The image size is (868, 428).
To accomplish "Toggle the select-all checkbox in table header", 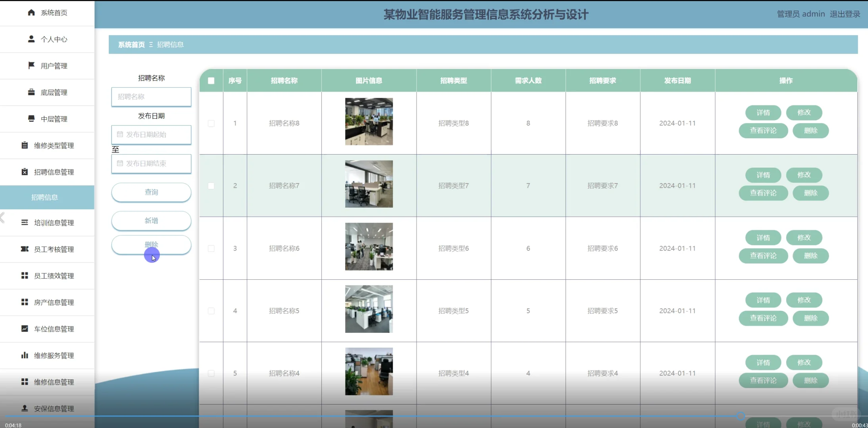I will 211,81.
